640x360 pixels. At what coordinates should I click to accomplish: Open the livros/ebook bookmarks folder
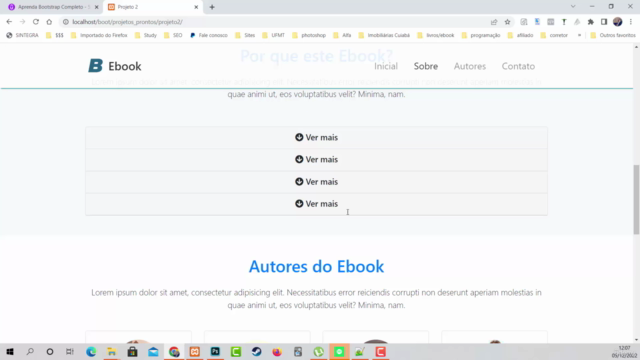click(x=436, y=35)
